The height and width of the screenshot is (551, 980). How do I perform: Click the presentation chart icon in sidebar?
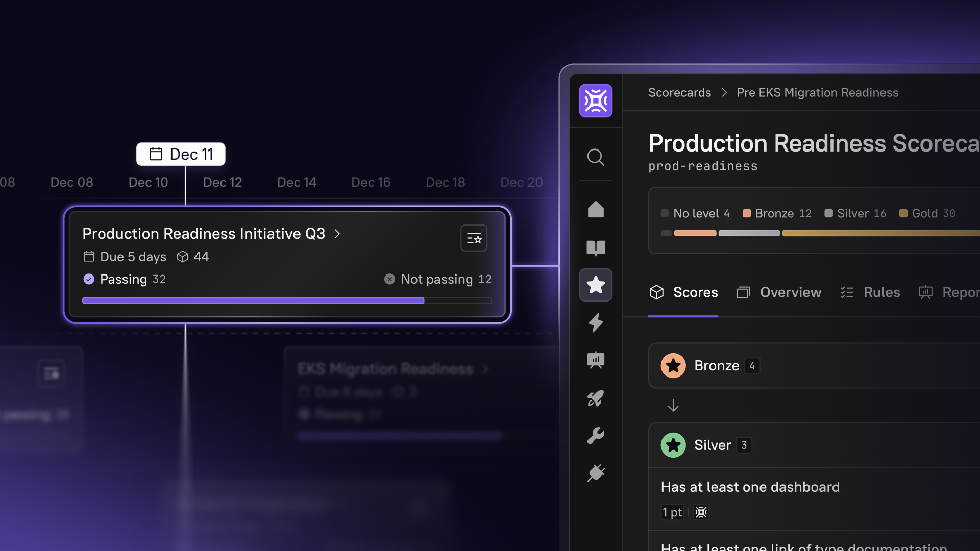pyautogui.click(x=596, y=360)
